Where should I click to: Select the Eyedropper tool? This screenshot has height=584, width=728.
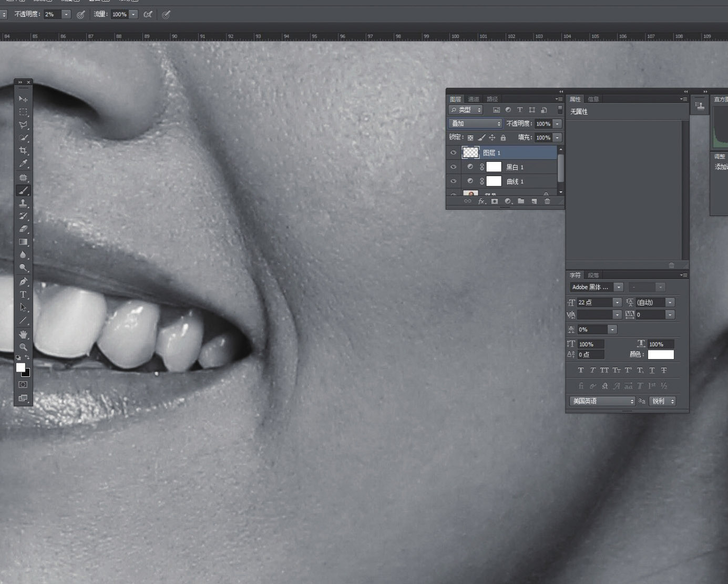tap(23, 164)
